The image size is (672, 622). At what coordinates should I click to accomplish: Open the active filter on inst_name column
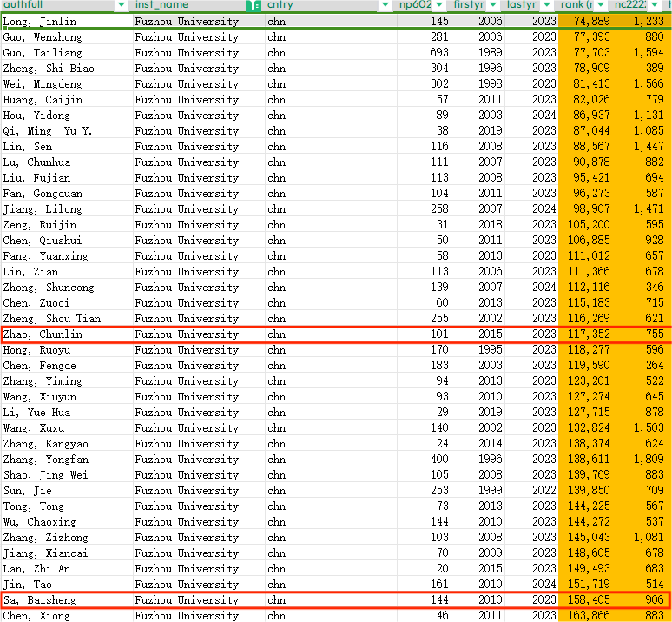(254, 5)
